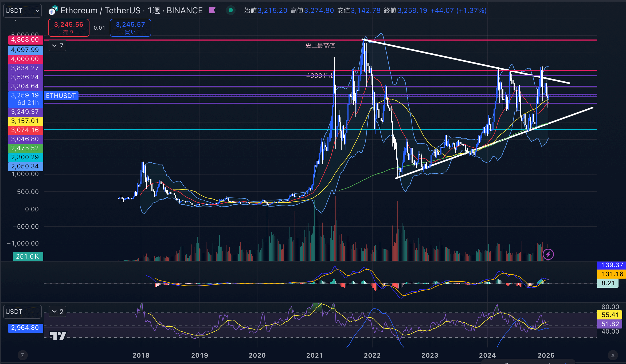Viewport: 626px width, 364px height.
Task: Click the A auto-scale button at bottom right
Action: (613, 355)
